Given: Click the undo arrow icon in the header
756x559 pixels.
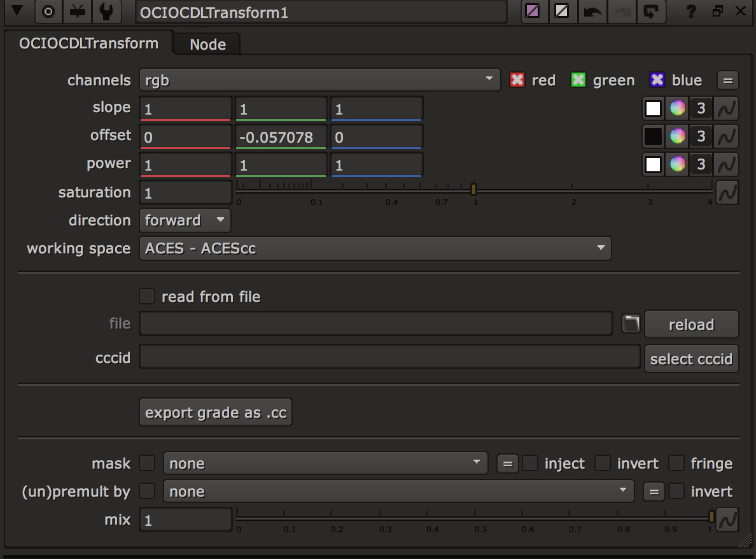Looking at the screenshot, I should coord(593,11).
